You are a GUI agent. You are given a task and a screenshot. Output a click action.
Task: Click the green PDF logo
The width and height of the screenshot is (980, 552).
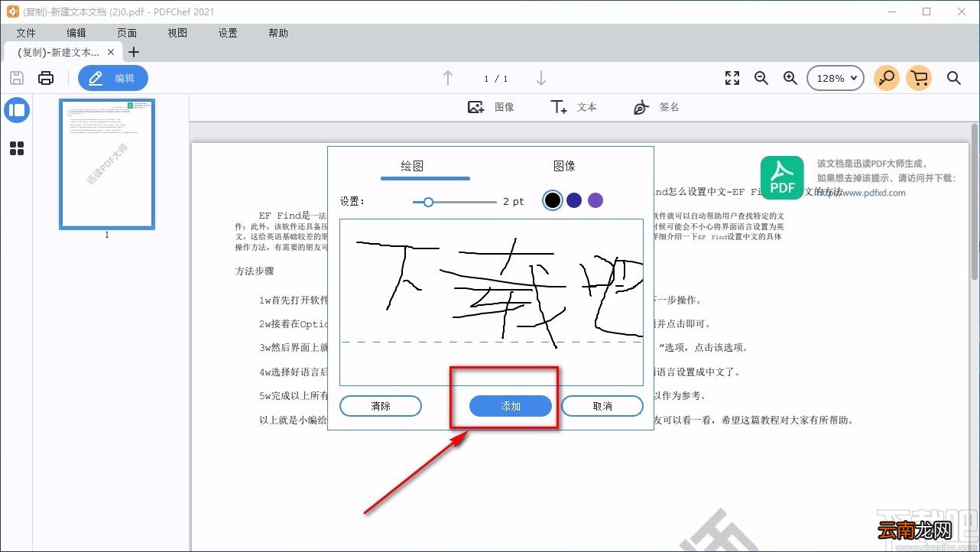click(782, 177)
